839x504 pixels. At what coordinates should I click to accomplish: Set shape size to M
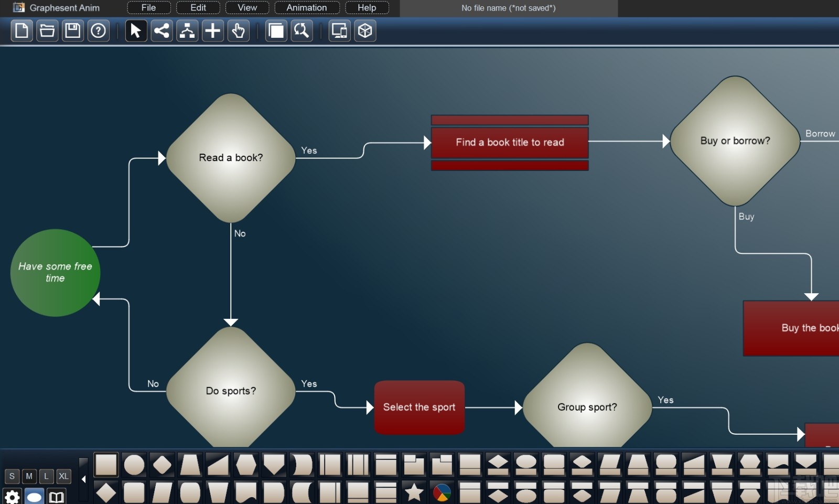pyautogui.click(x=29, y=476)
